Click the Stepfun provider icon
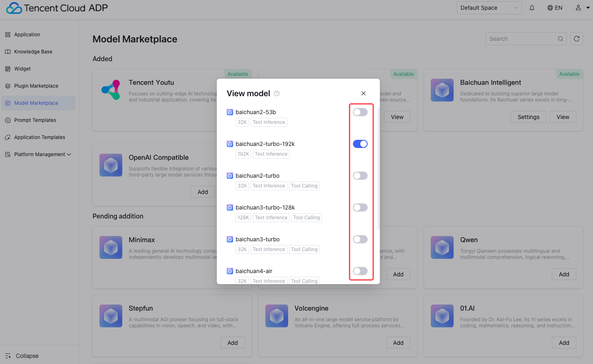This screenshot has height=364, width=593. (111, 316)
